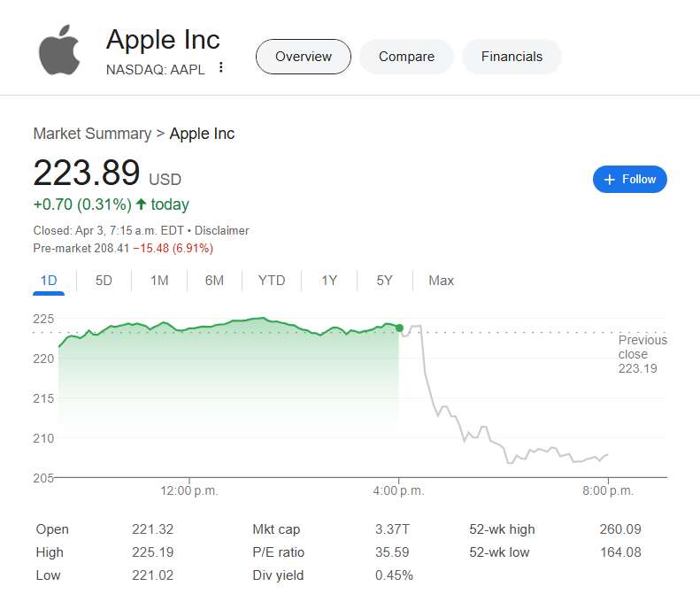Show the 6M chart range
The image size is (700, 594).
pyautogui.click(x=214, y=281)
